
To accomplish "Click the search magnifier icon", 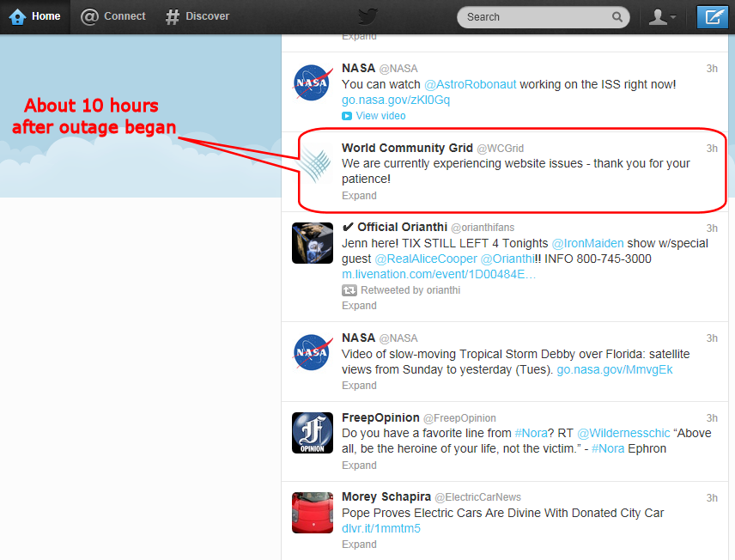I will click(x=617, y=17).
